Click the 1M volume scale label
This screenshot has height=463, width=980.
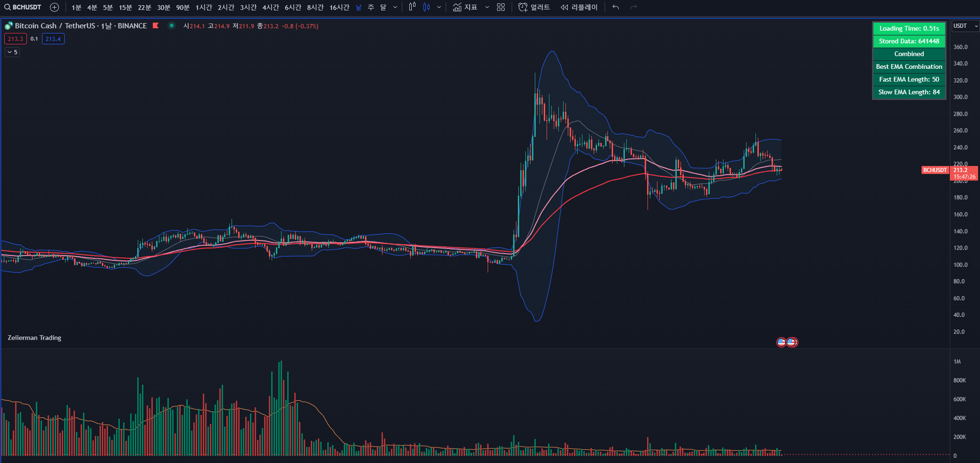pos(957,362)
